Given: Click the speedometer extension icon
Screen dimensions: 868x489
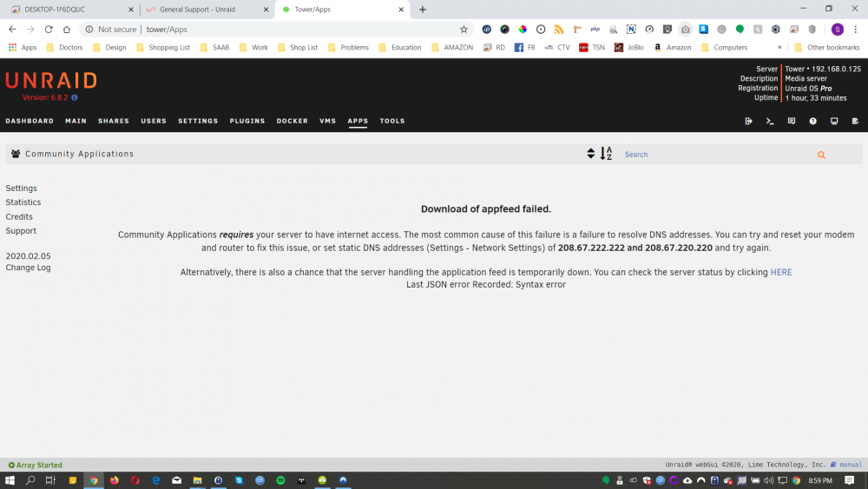Looking at the screenshot, I should coord(649,30).
